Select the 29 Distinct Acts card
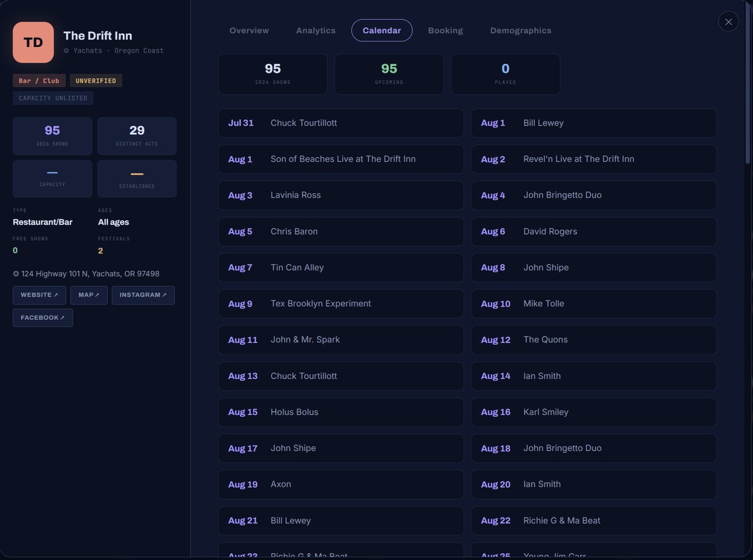The height and width of the screenshot is (560, 753). pyautogui.click(x=137, y=135)
